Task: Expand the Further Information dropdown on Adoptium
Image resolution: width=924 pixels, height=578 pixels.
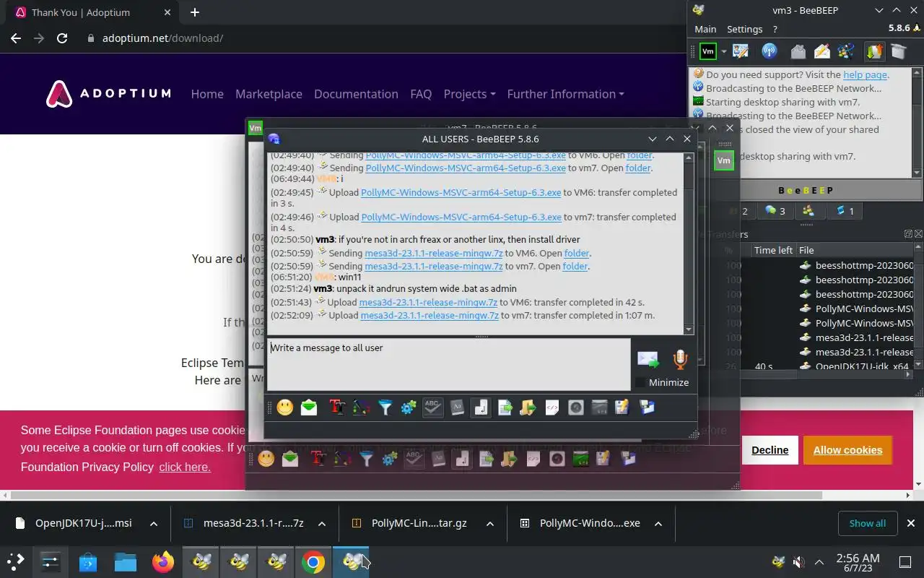Action: 565,94
